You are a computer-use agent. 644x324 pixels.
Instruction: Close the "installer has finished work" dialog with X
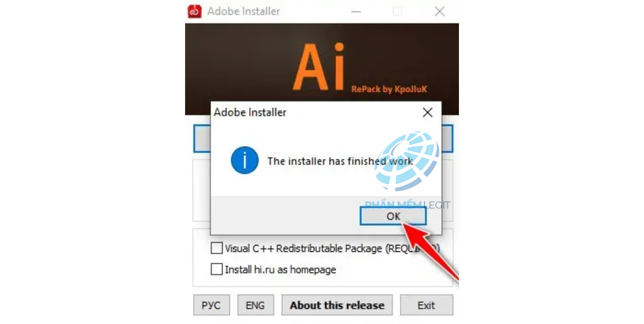[428, 113]
